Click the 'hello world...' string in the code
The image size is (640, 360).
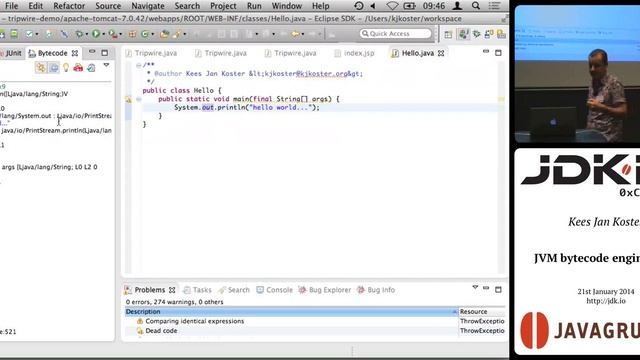pos(281,107)
